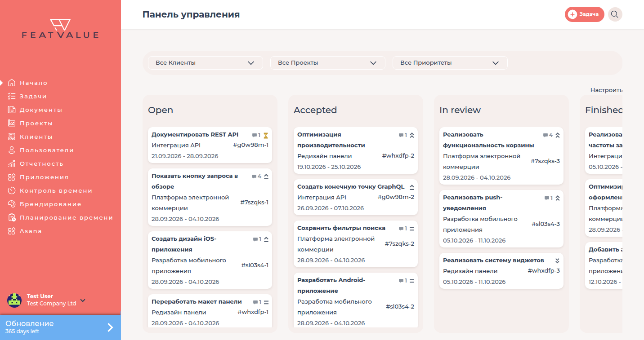Click the search magnifier icon
This screenshot has height=340, width=644.
[615, 14]
